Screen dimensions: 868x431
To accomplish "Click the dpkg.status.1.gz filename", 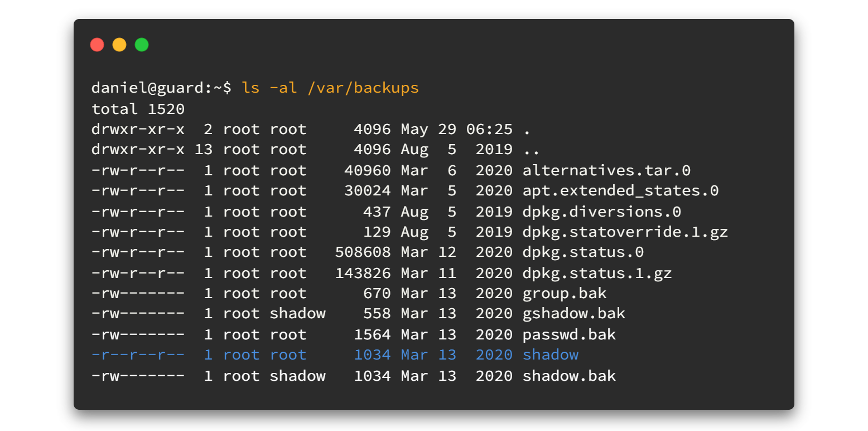I will pos(597,273).
